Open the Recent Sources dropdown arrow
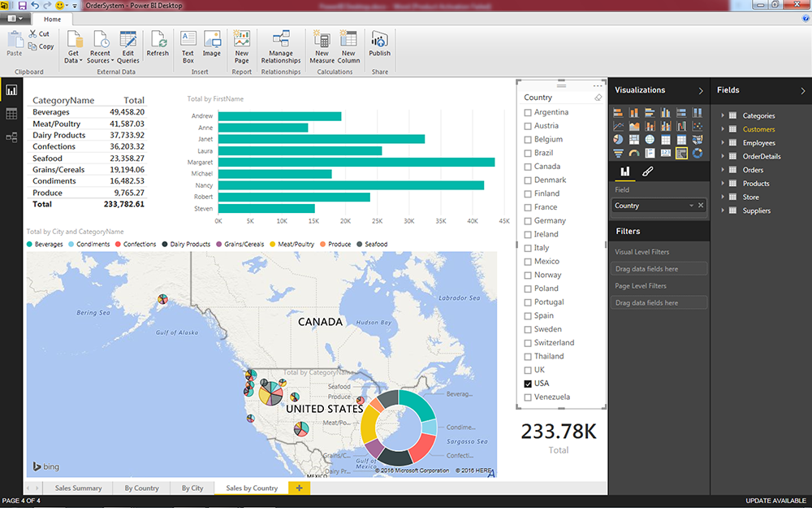Screen dimensions: 812x508 112,61
